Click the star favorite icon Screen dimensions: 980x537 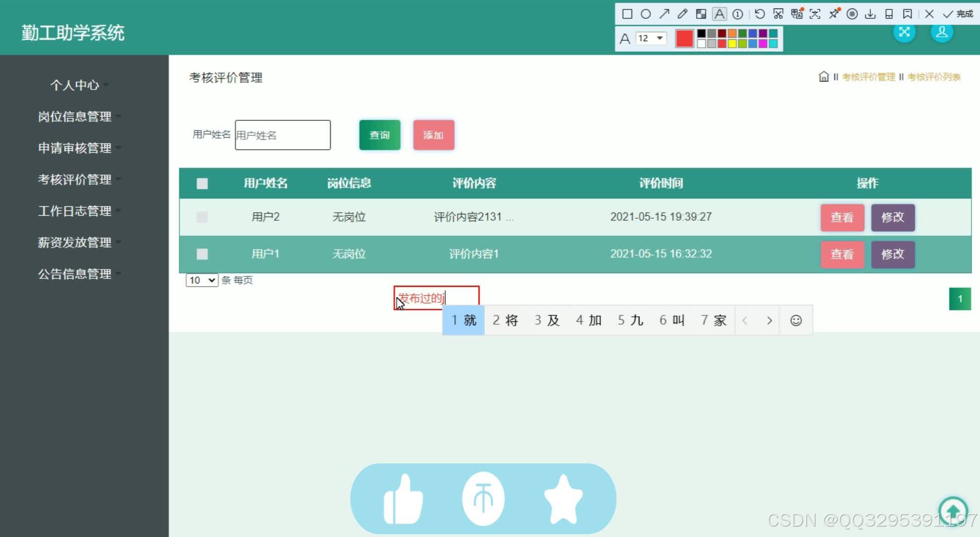coord(563,499)
